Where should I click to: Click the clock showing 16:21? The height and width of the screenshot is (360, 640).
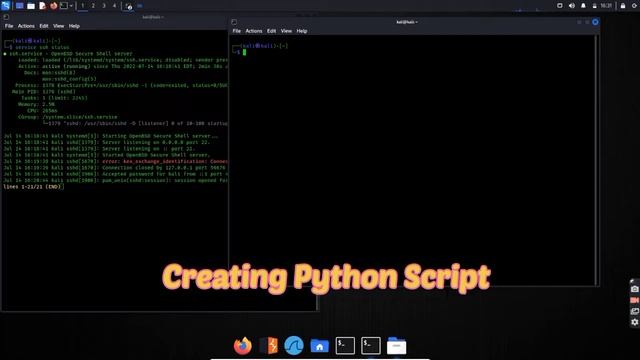(606, 6)
